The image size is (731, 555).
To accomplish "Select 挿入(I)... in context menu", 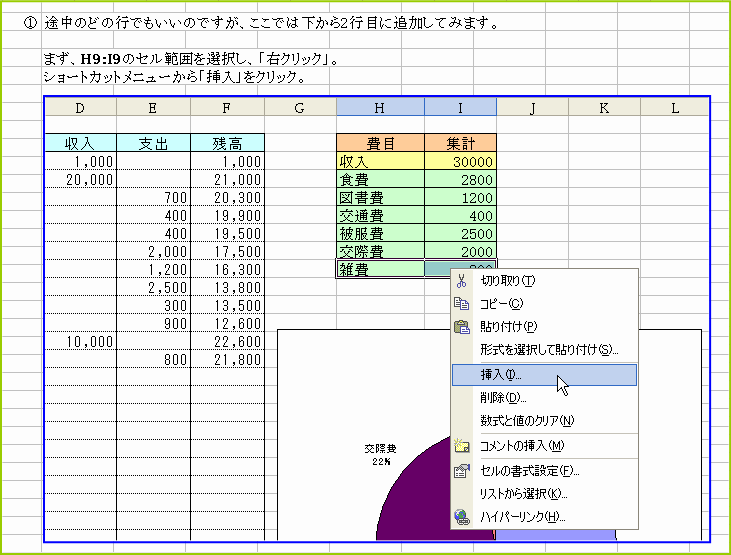I will coord(544,375).
